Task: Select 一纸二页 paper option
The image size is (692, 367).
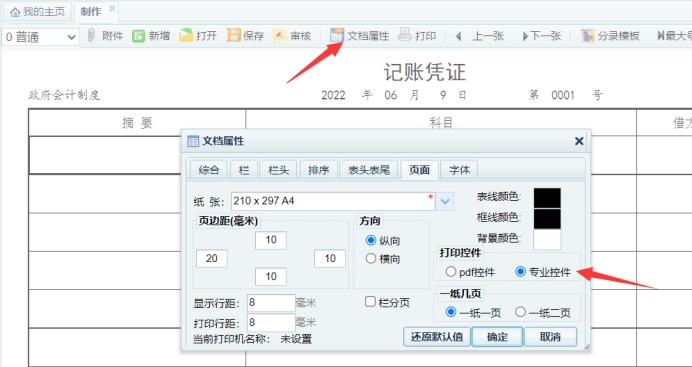Action: 520,312
